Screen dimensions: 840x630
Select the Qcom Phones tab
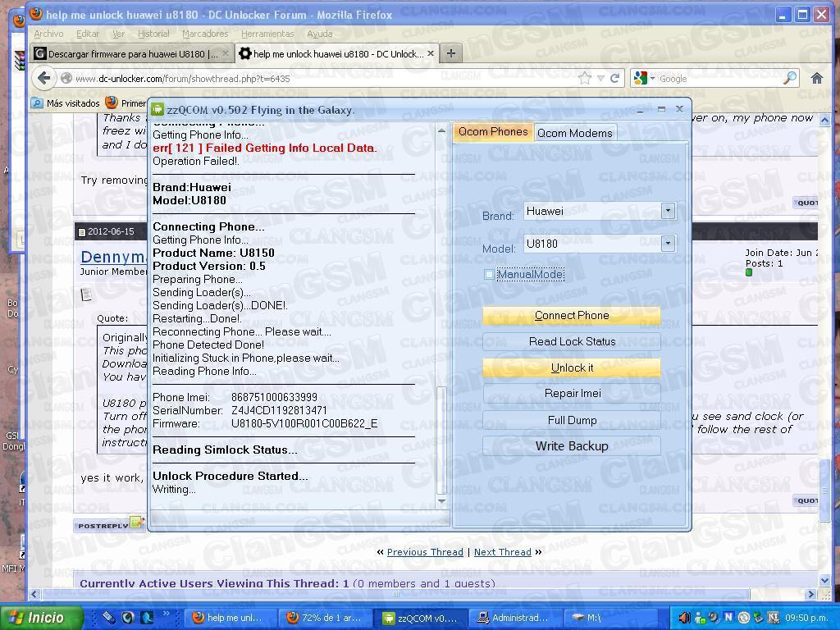click(x=493, y=132)
